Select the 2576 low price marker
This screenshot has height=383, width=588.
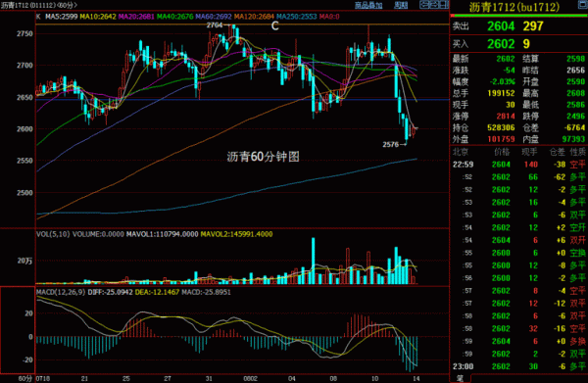coord(390,144)
